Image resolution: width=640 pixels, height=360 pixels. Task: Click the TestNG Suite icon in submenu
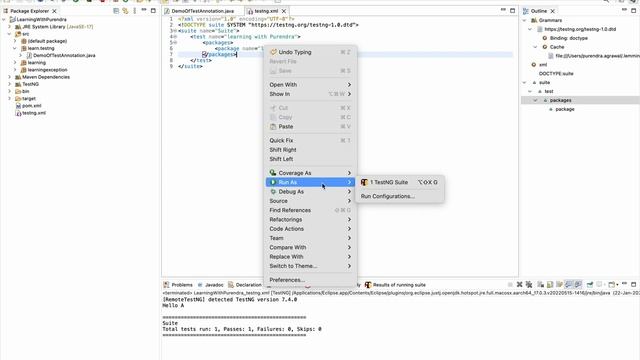[x=364, y=182]
